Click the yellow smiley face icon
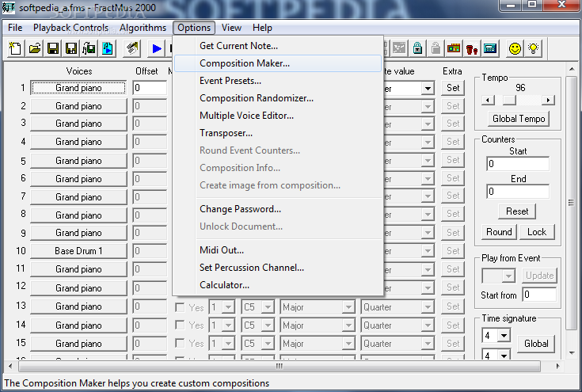The image size is (582, 392). (515, 48)
